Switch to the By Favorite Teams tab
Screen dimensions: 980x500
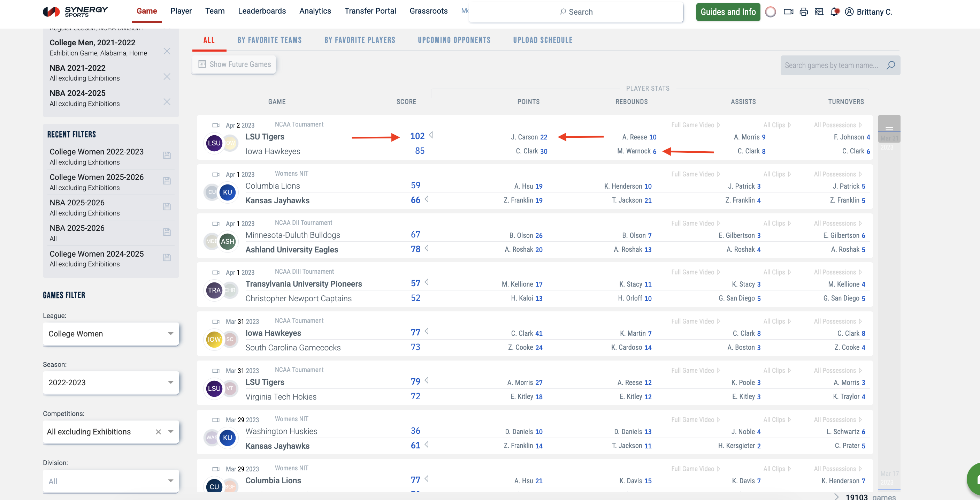point(269,40)
